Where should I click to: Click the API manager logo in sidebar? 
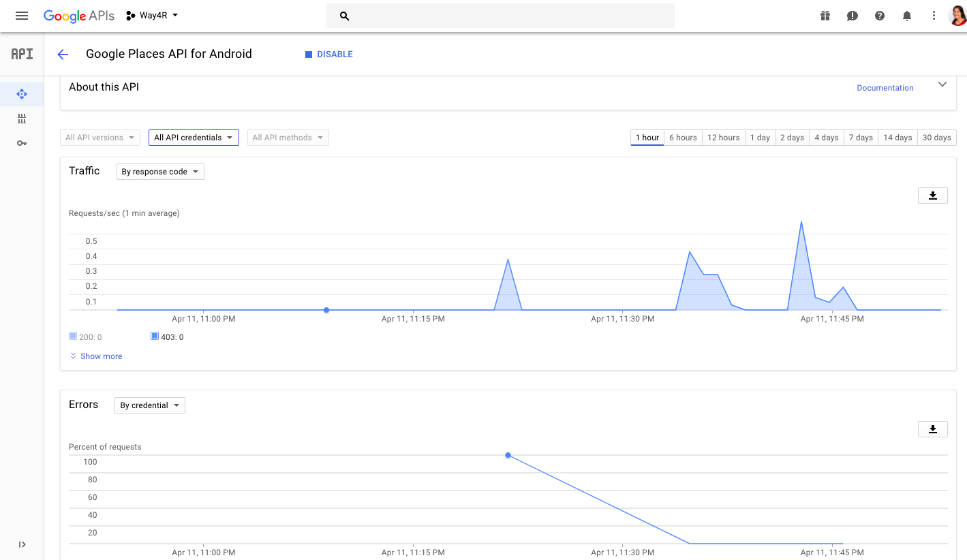(x=22, y=54)
